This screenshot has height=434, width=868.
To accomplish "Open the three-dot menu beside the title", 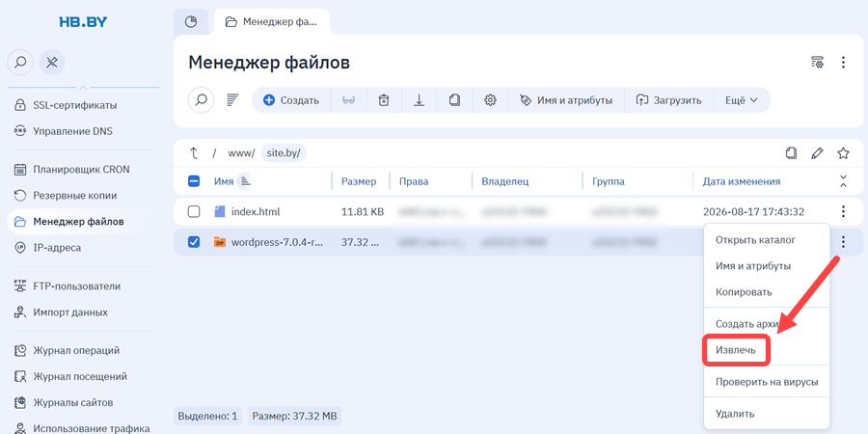I will pos(843,62).
